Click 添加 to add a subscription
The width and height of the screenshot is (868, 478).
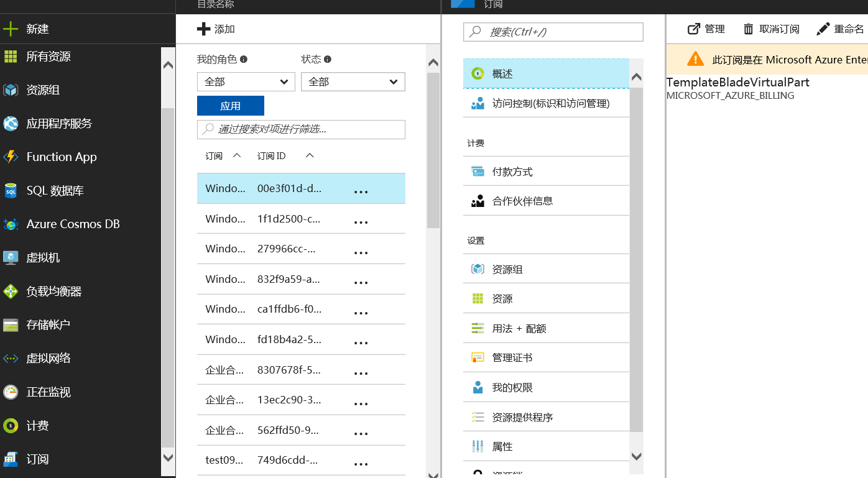tap(216, 29)
